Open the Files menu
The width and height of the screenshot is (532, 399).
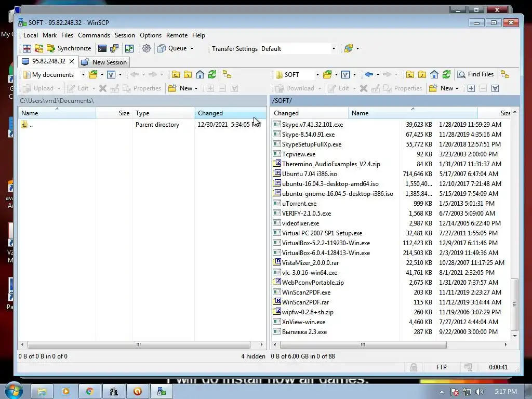point(67,35)
